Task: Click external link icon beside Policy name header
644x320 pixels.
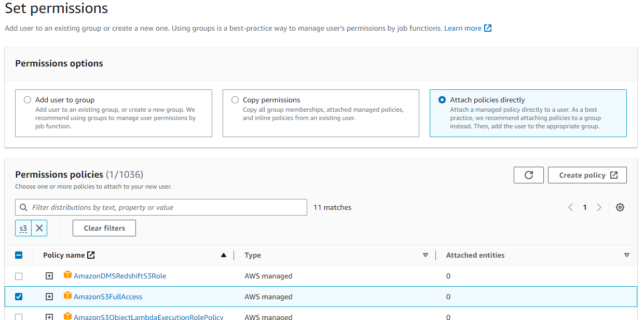Action: tap(91, 255)
